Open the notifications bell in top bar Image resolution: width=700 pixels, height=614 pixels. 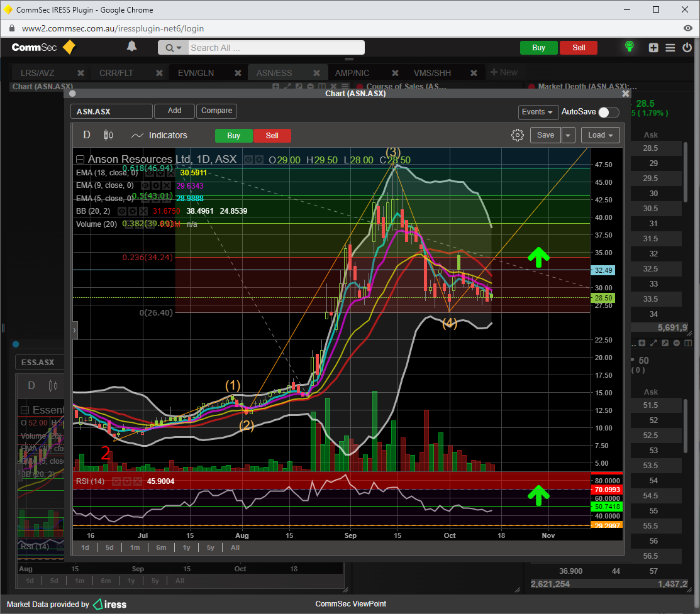click(131, 47)
